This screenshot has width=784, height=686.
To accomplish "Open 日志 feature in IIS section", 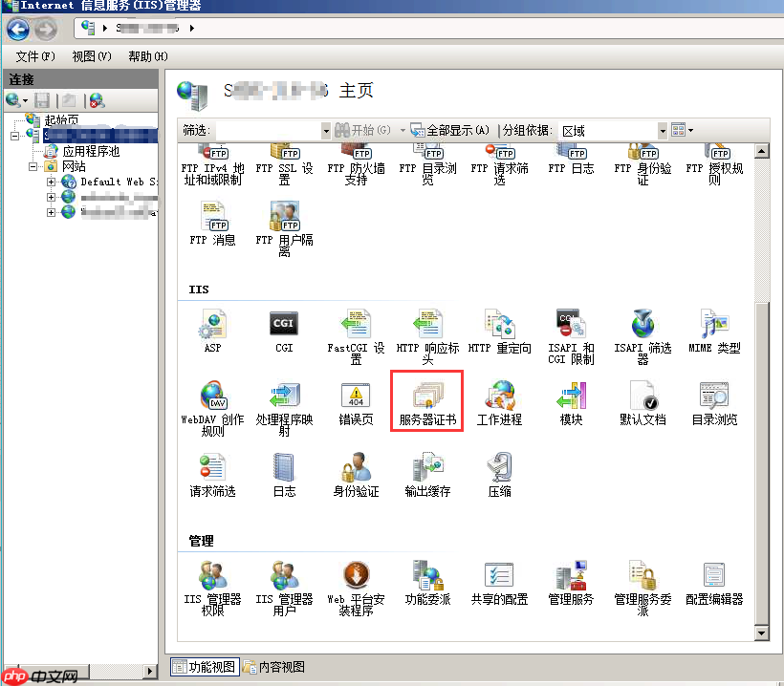I will (x=284, y=475).
